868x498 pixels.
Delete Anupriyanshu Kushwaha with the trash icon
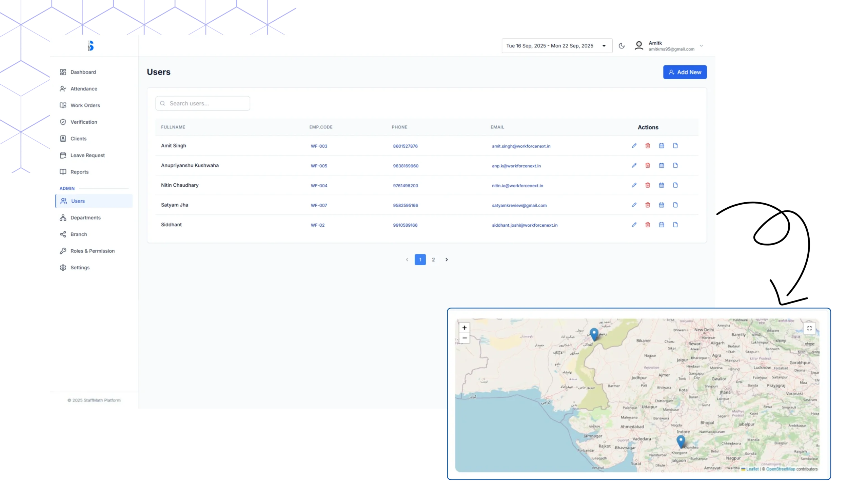click(648, 166)
